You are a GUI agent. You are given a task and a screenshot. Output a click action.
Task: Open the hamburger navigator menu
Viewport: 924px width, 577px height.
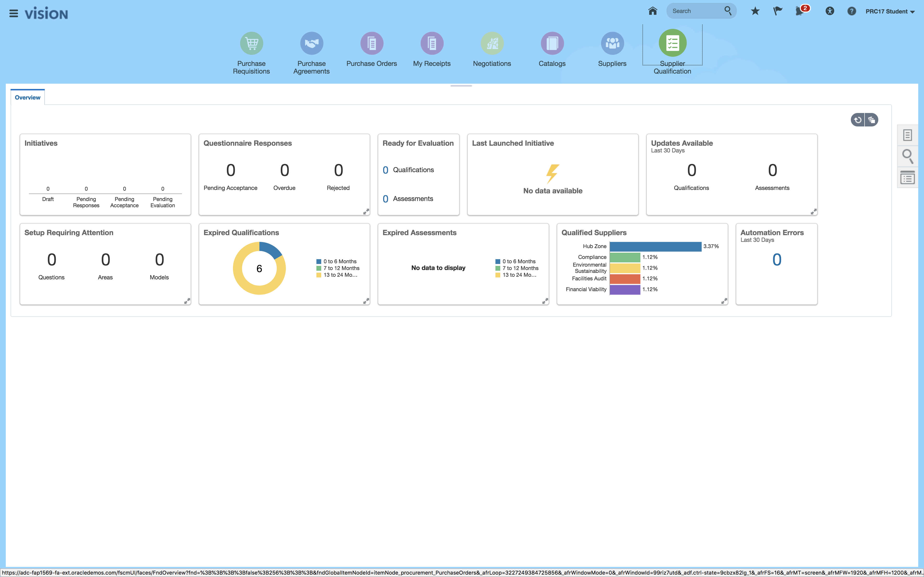(13, 14)
